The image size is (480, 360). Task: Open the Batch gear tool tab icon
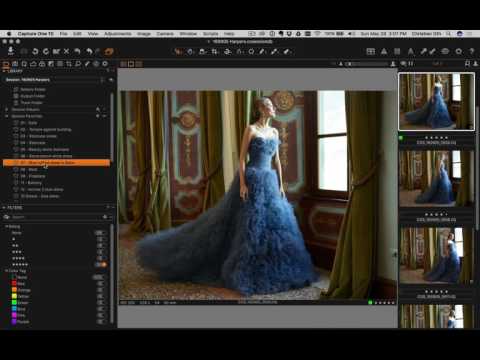pos(105,64)
